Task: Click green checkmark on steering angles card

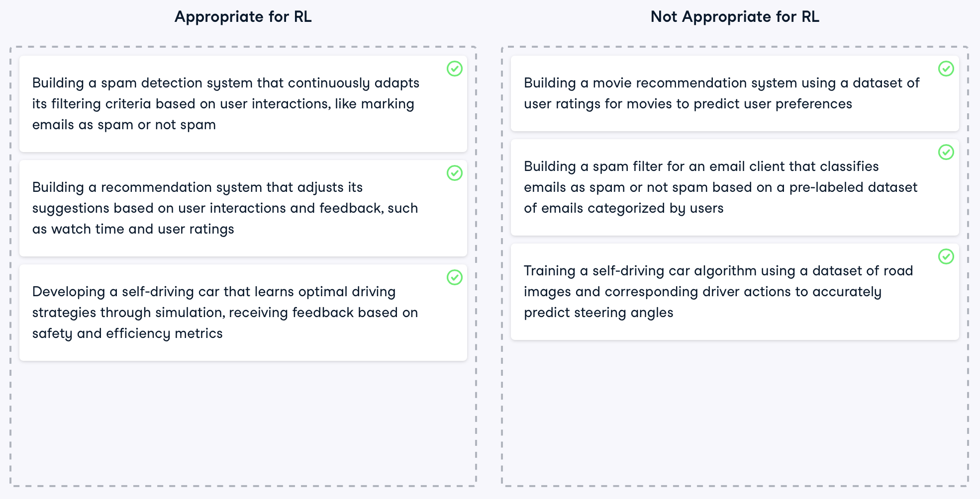Action: tap(946, 256)
